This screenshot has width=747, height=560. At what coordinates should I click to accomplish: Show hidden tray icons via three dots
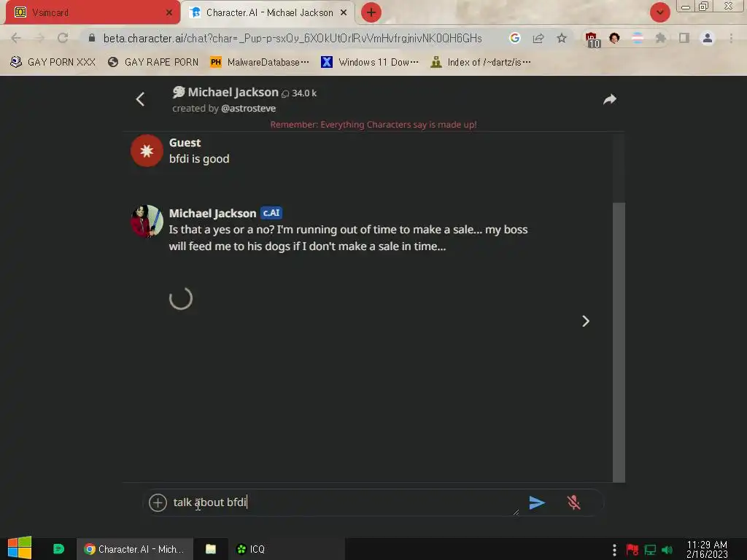[614, 550]
